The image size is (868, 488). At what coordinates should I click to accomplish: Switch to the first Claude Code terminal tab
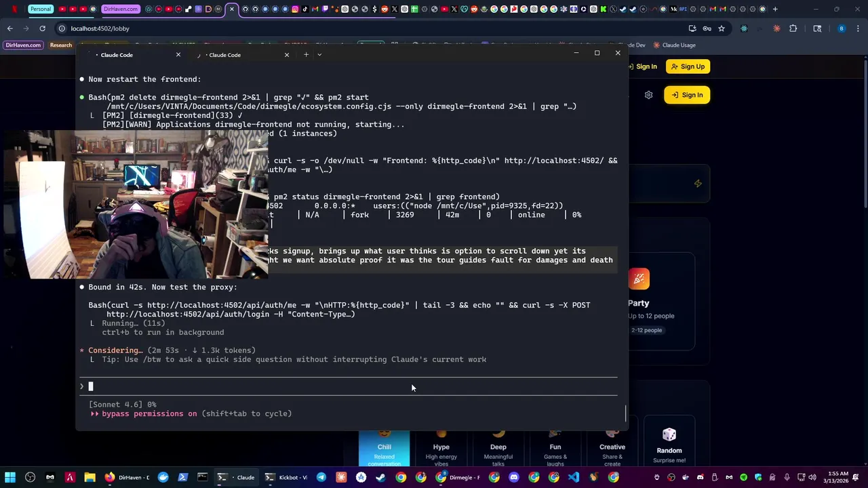click(x=136, y=55)
